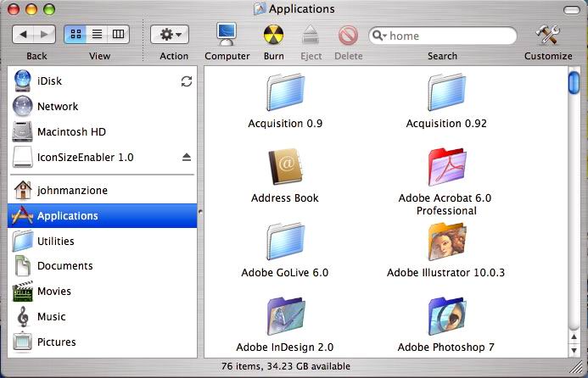
Task: Go forward with the right arrow button
Action: (45, 35)
